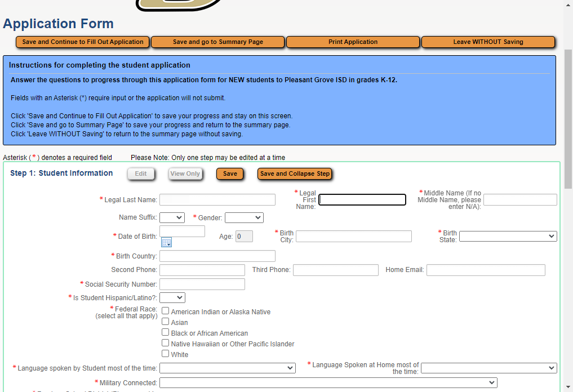
Task: Click the Step 1 Save button
Action: pyautogui.click(x=230, y=174)
